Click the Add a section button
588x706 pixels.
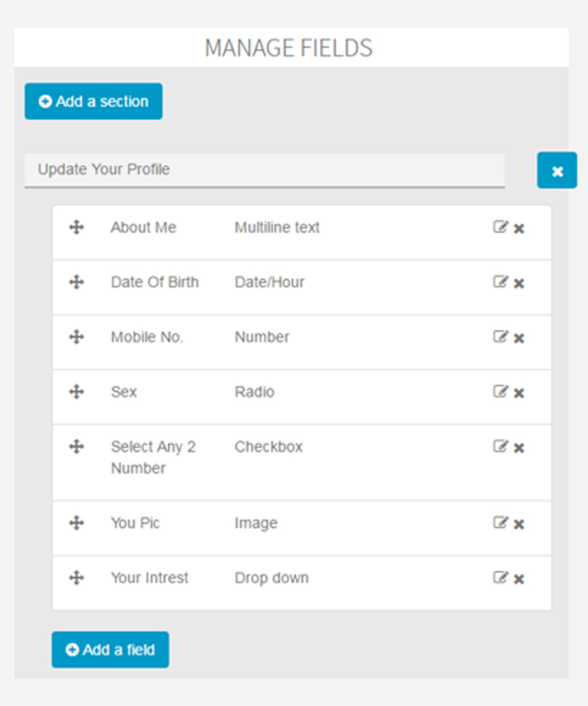point(93,102)
